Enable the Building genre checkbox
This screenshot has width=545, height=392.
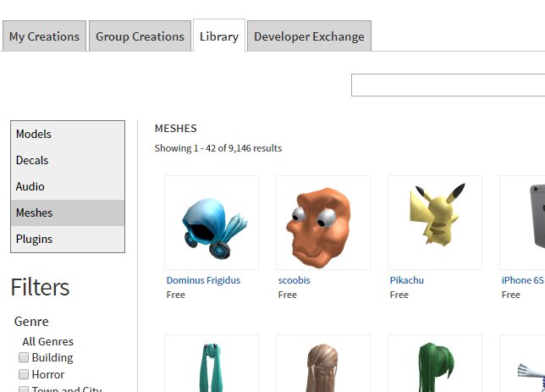pos(24,357)
